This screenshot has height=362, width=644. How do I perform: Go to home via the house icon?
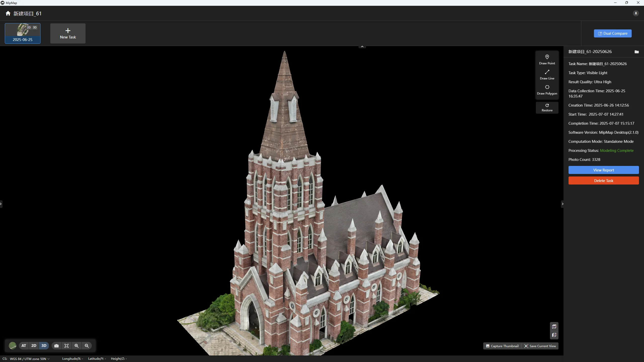click(x=8, y=13)
